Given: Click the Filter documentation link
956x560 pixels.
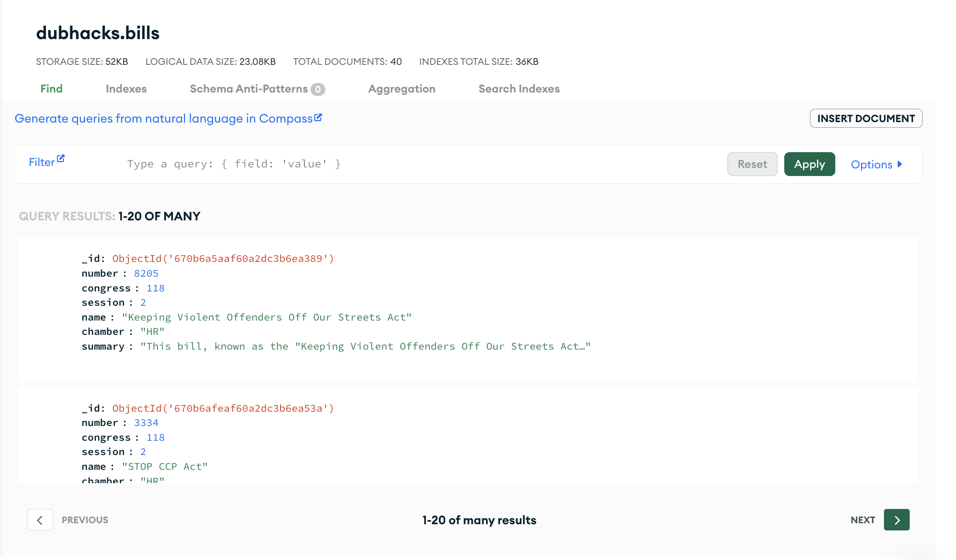Looking at the screenshot, I should click(42, 162).
